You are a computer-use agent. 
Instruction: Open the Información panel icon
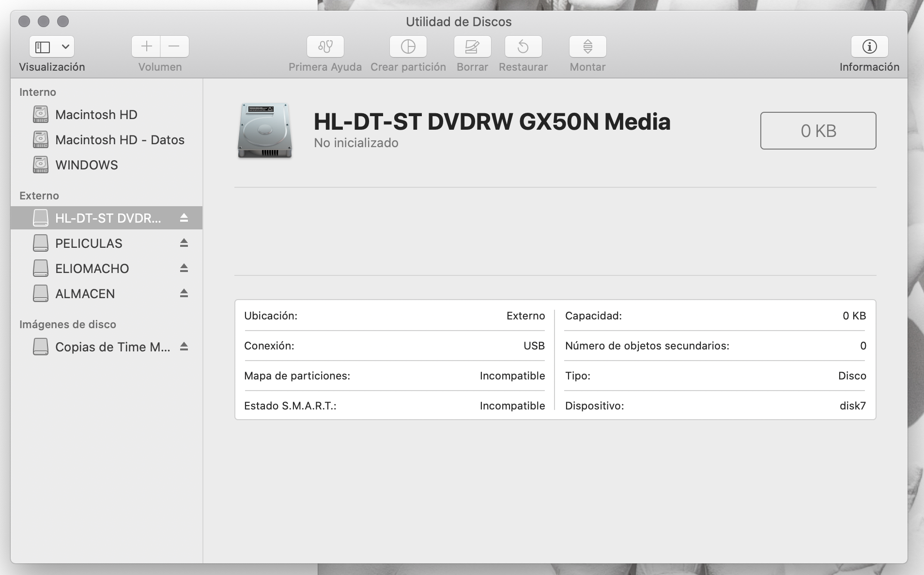pyautogui.click(x=869, y=46)
